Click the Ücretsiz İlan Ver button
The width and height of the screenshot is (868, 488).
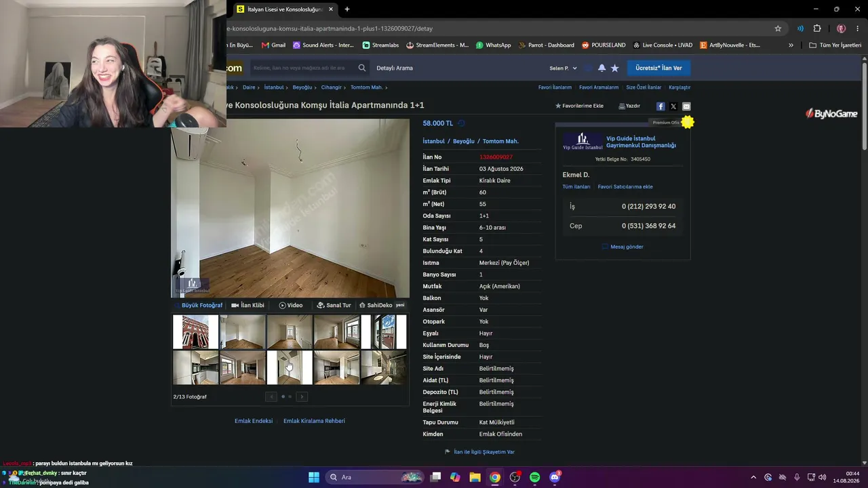[x=658, y=68]
